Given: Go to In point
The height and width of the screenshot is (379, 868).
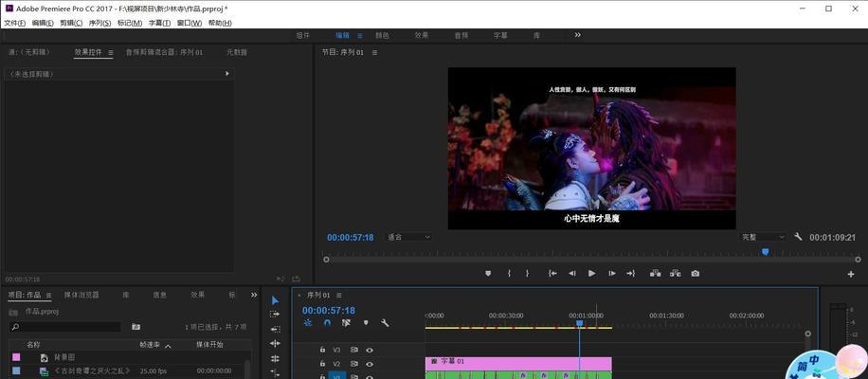Looking at the screenshot, I should pyautogui.click(x=552, y=273).
